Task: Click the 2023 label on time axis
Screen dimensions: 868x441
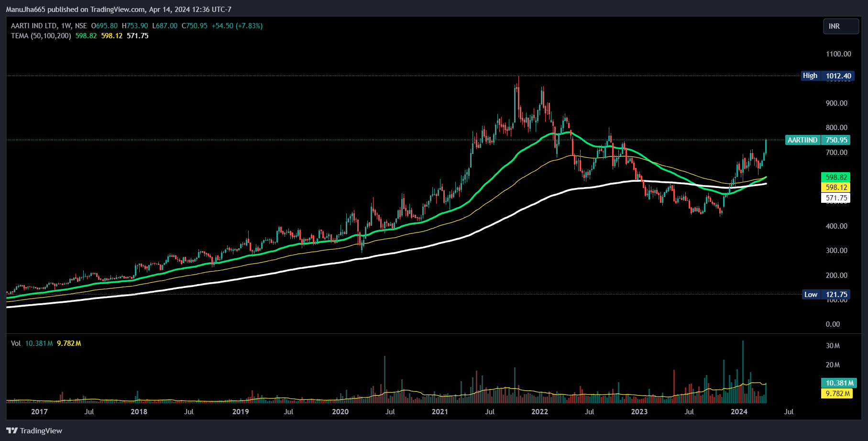Action: click(x=639, y=412)
